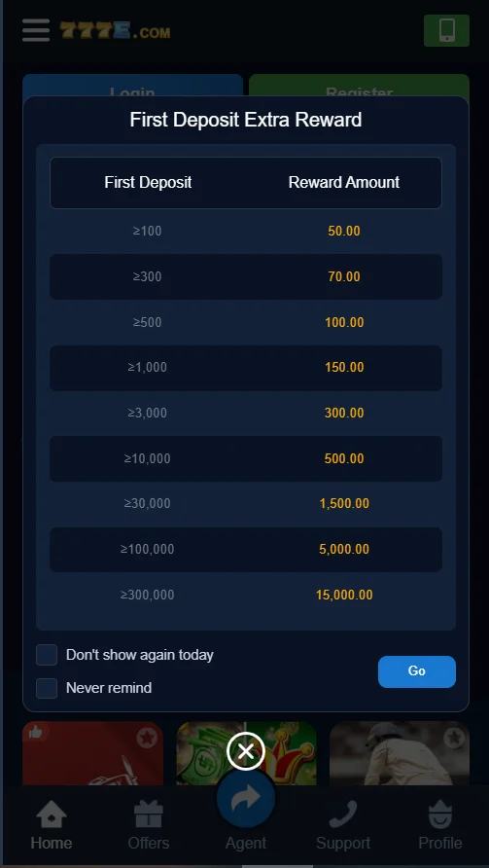Screen dimensions: 489x868
Task: Click the blue Go button
Action: click(416, 671)
